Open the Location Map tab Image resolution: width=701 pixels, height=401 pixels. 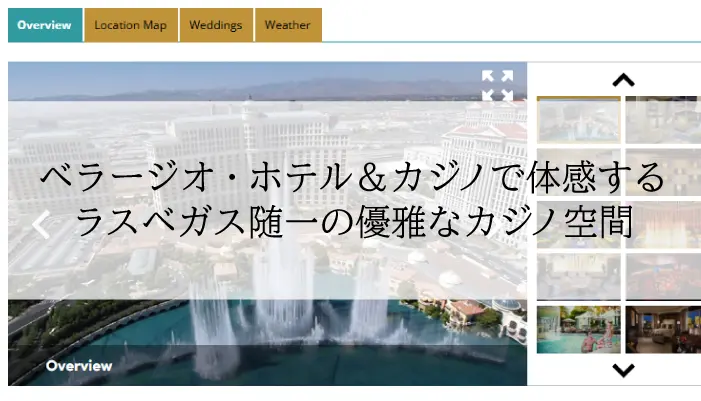pyautogui.click(x=131, y=25)
